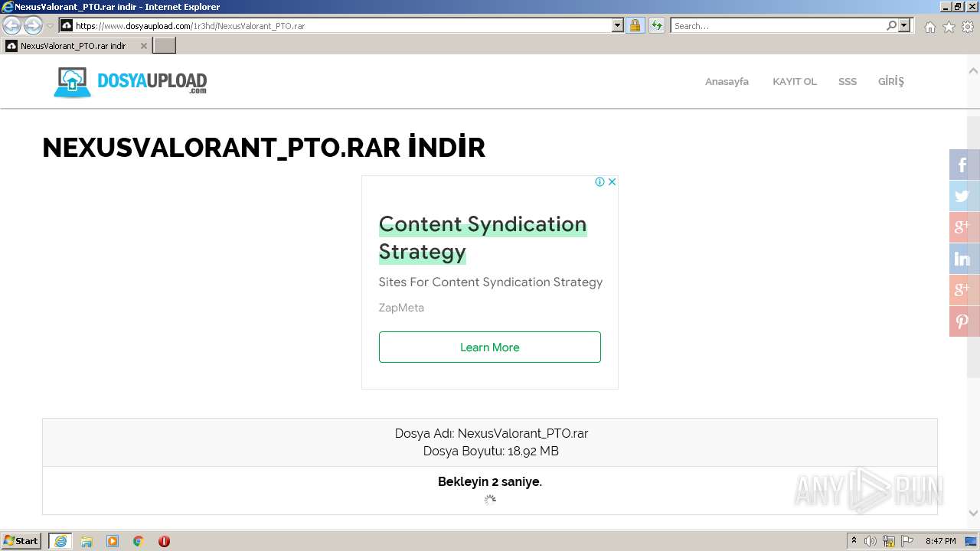Open the KAYIT OL menu link
The image size is (980, 551).
pyautogui.click(x=794, y=81)
